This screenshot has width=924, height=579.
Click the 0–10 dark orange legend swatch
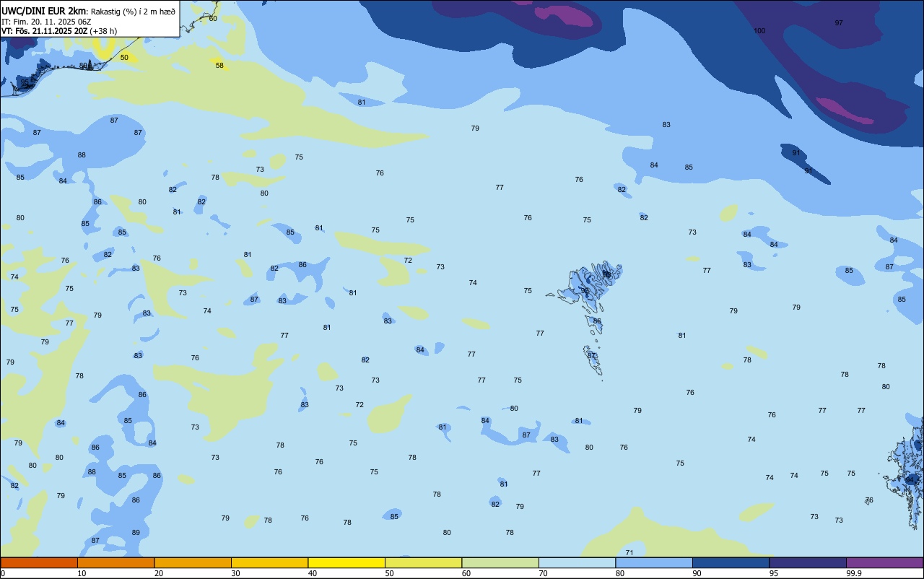[x=39, y=563]
